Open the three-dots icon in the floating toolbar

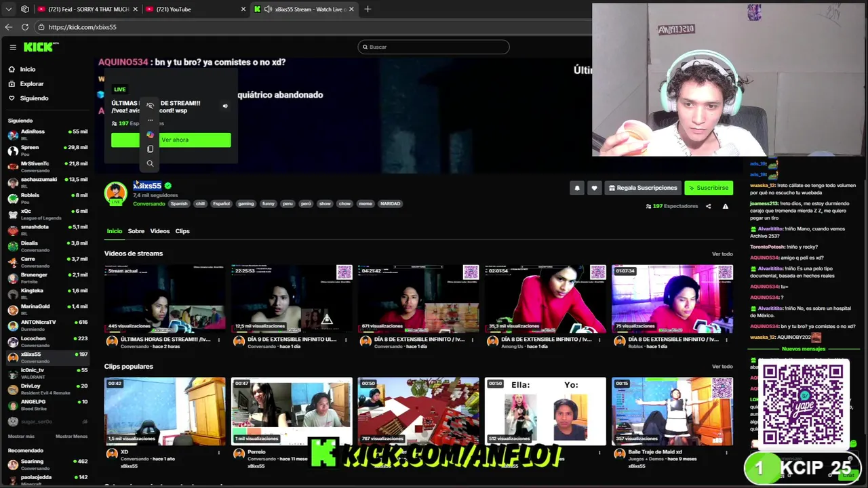tap(150, 121)
